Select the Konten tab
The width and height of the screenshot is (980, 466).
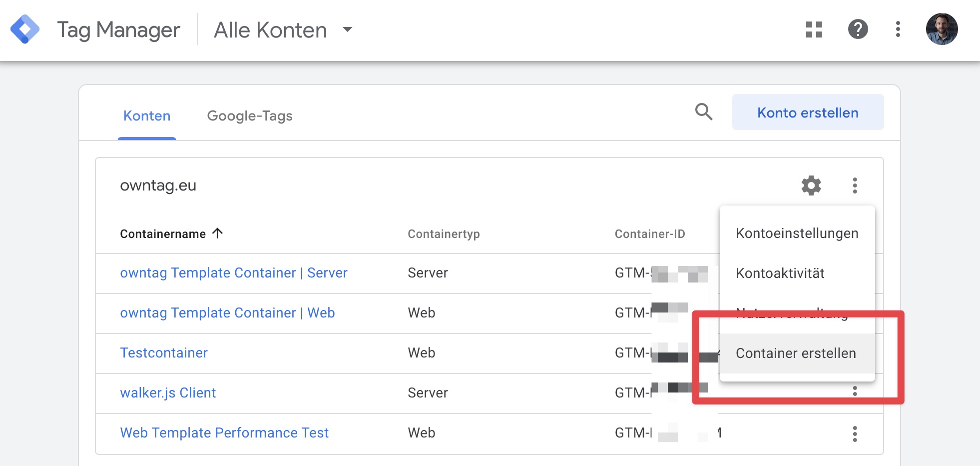(147, 116)
